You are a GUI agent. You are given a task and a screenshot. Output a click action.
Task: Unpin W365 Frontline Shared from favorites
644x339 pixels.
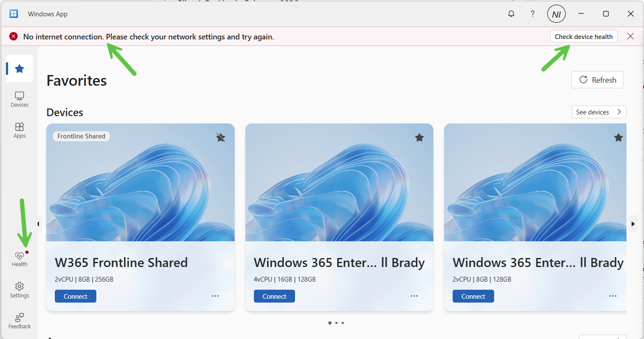tap(221, 137)
